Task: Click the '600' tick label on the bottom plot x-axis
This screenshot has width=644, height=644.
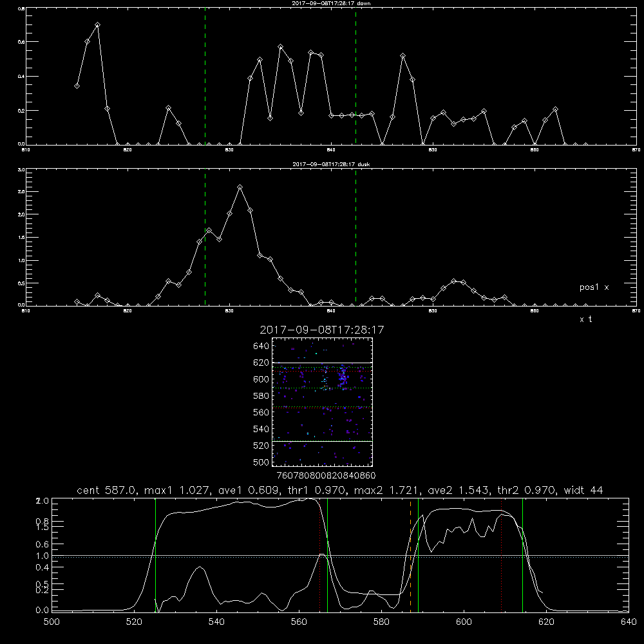Action: point(464,622)
